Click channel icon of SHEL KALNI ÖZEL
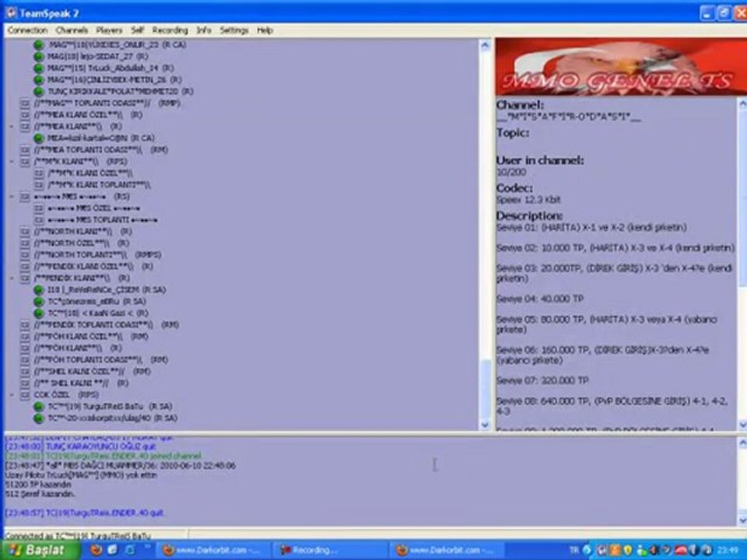The image size is (747, 560). coord(25,372)
